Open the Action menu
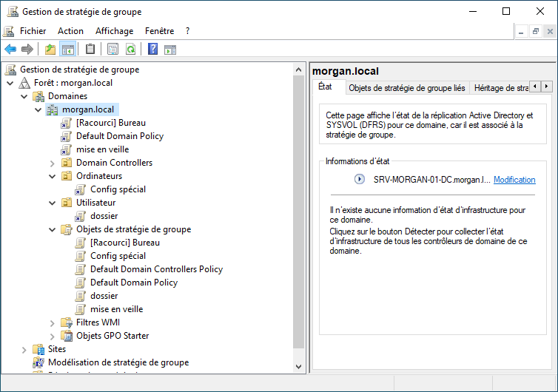Screen dimensions: 558x392 [70, 31]
